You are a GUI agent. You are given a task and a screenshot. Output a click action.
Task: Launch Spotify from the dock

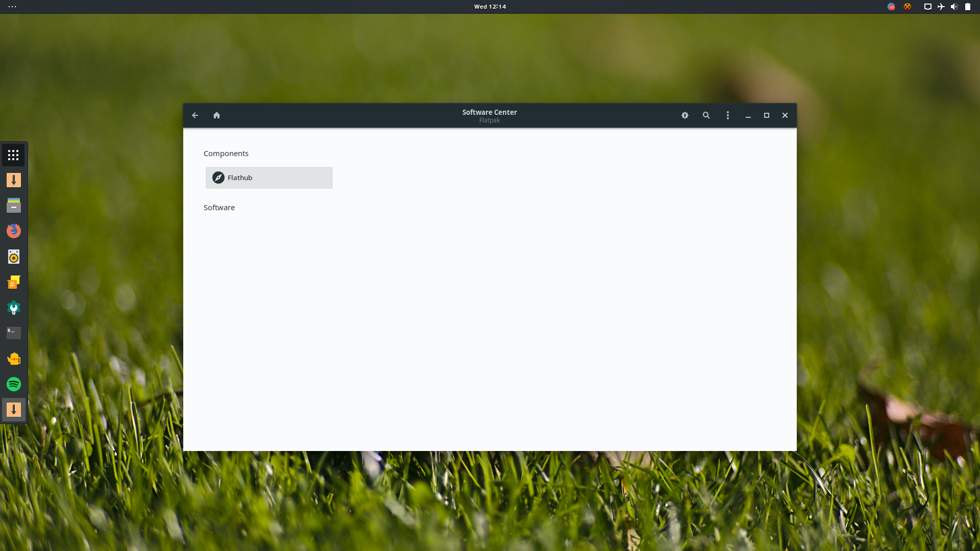[x=14, y=384]
